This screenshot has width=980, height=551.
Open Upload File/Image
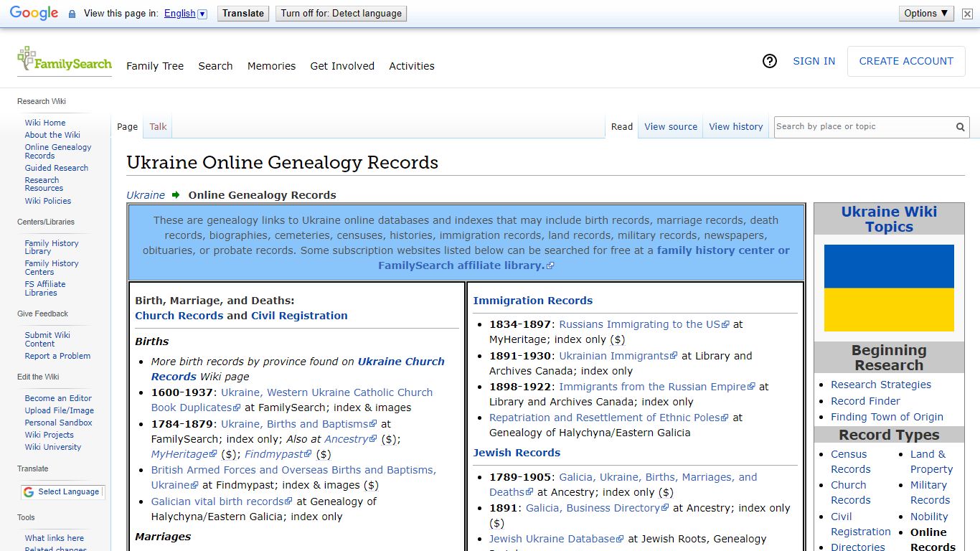point(60,410)
